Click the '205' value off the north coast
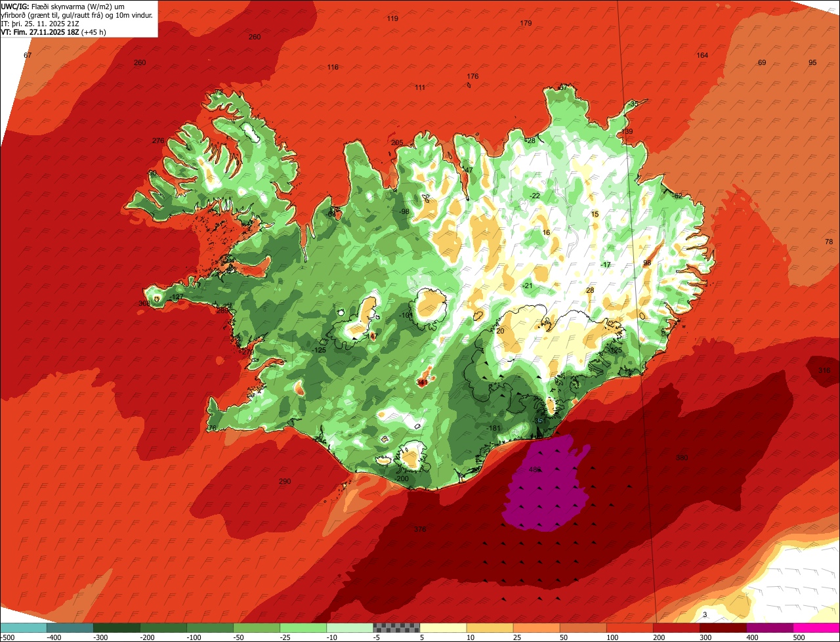 [x=397, y=142]
